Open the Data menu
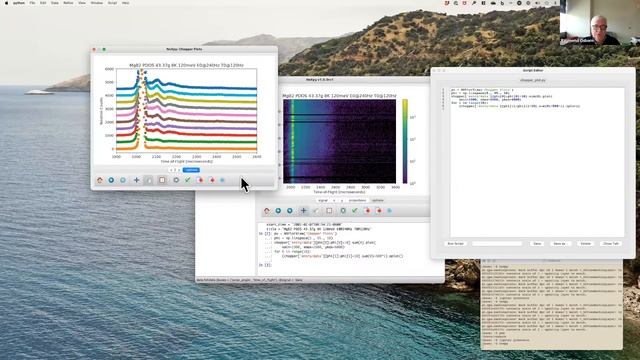This screenshot has width=640, height=360. 55,3
